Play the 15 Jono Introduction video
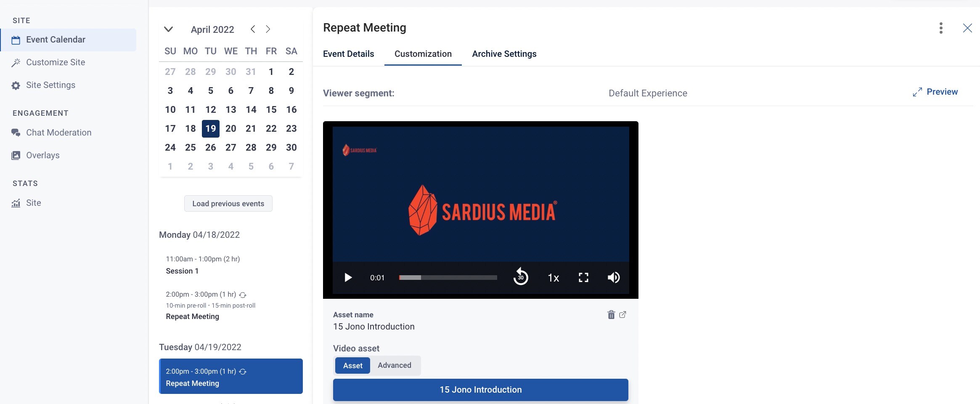The height and width of the screenshot is (404, 980). click(x=348, y=277)
